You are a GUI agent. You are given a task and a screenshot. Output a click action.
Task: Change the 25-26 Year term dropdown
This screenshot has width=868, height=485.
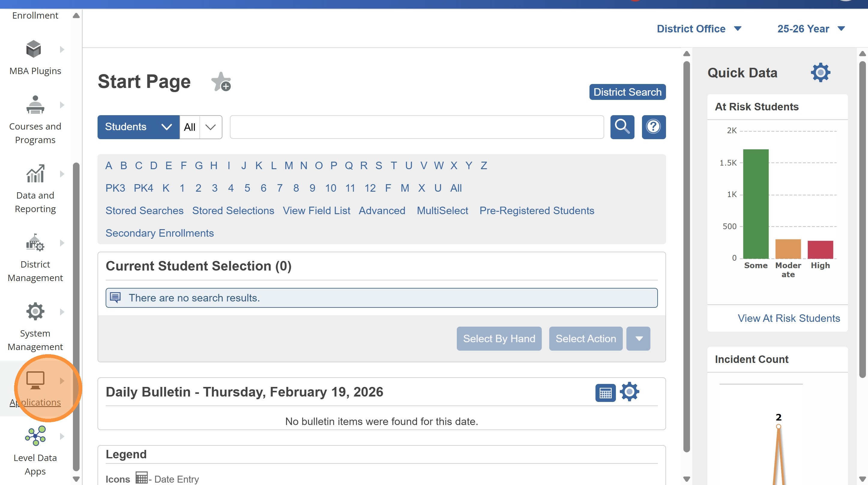click(x=811, y=28)
